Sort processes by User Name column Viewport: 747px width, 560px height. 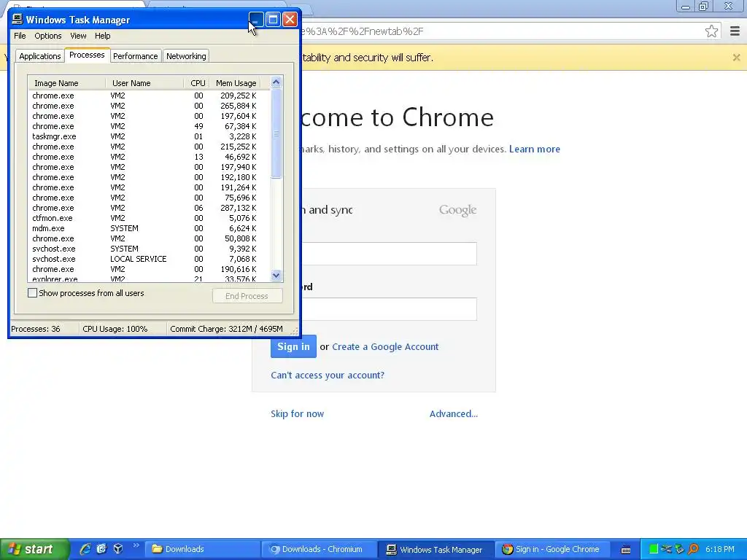coord(144,83)
